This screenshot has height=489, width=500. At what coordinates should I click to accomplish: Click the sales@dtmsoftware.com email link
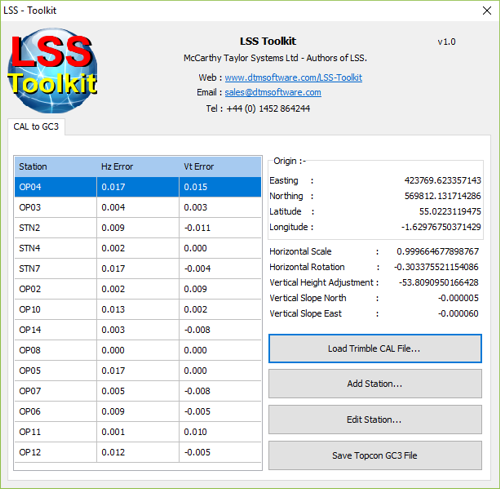(273, 92)
